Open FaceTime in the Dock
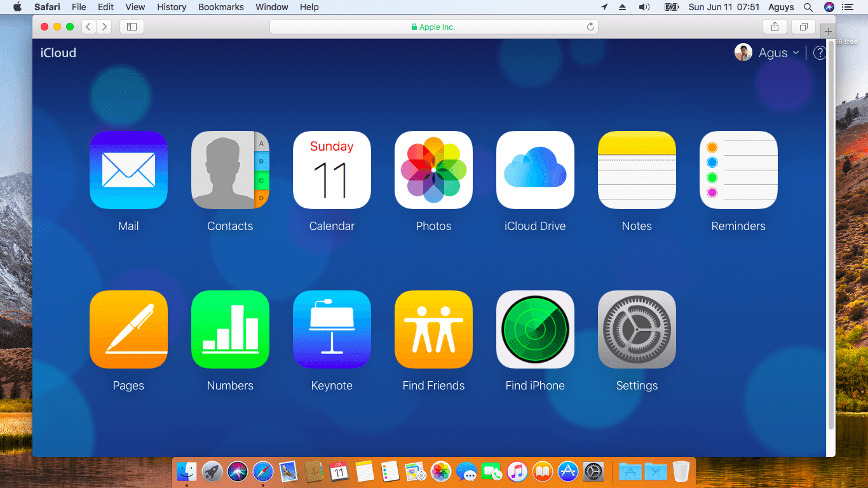868x488 pixels. pyautogui.click(x=491, y=471)
